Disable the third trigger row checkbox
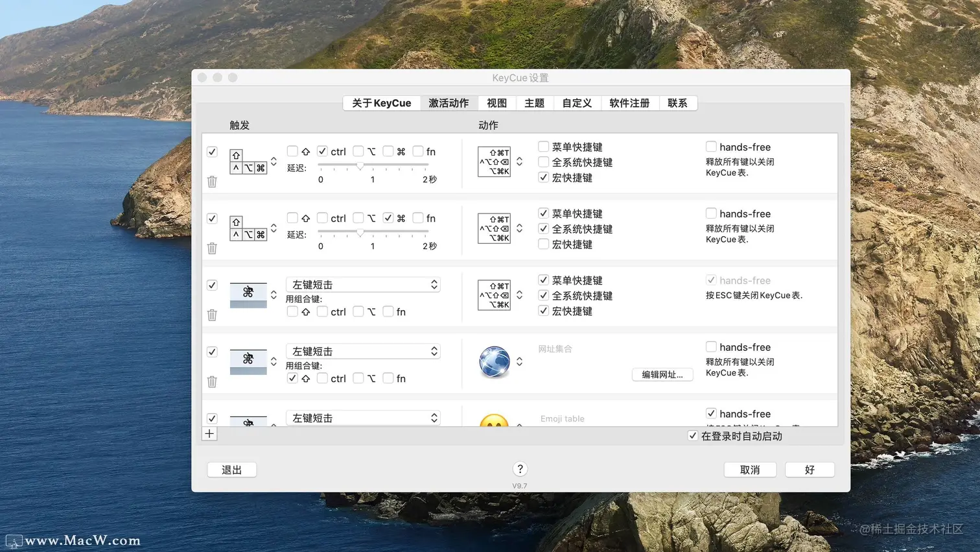The width and height of the screenshot is (980, 552). [x=212, y=285]
